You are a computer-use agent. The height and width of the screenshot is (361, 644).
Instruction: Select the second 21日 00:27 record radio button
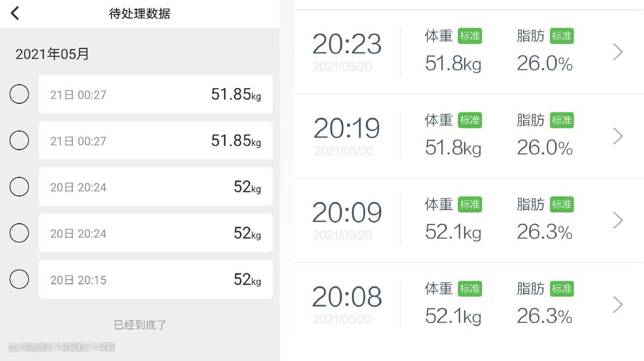[x=19, y=141]
